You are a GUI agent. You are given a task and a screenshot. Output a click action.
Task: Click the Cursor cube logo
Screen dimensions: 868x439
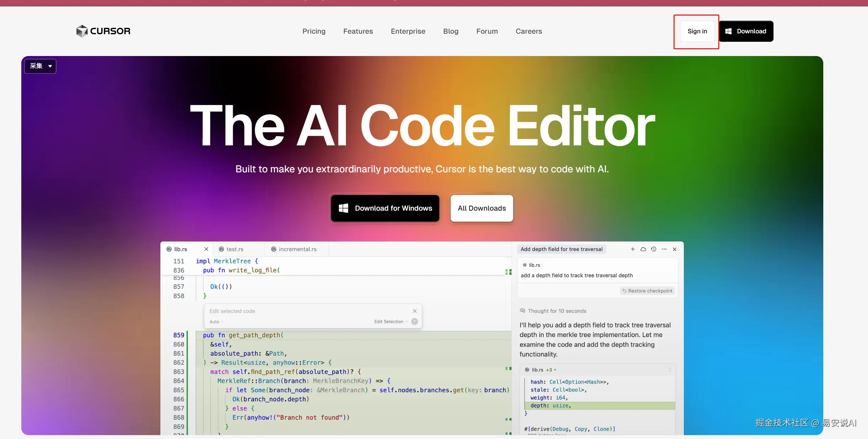point(82,31)
